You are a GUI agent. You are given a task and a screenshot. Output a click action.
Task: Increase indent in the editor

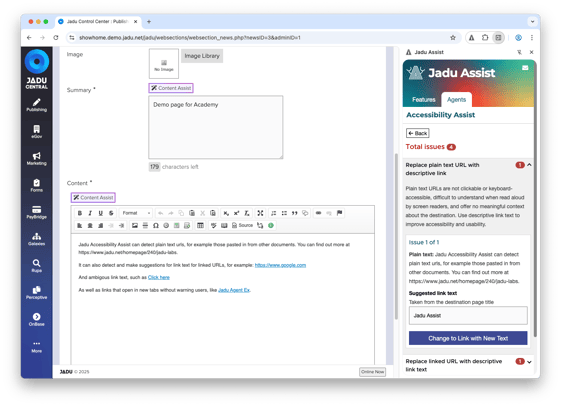tap(122, 226)
